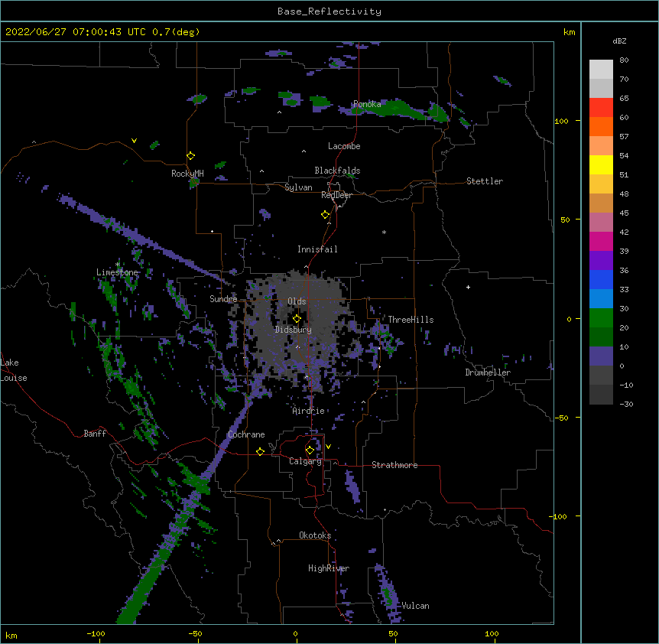Screen dimensions: 659x644
Task: Click the Base_Reflectivity title
Action: 329,11
